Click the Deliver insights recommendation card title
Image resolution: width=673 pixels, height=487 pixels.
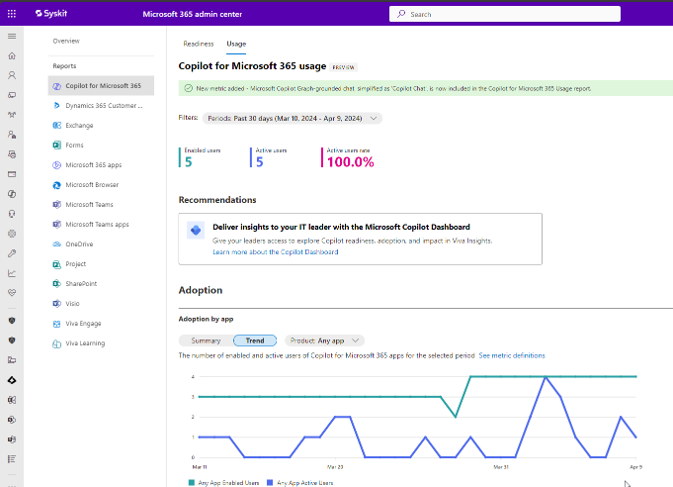pyautogui.click(x=341, y=227)
